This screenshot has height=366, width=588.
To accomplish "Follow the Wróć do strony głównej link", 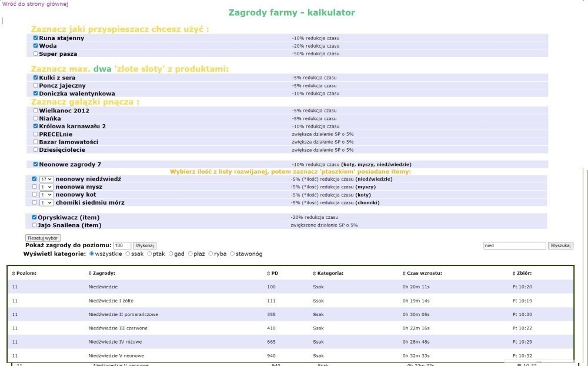I will coord(35,4).
